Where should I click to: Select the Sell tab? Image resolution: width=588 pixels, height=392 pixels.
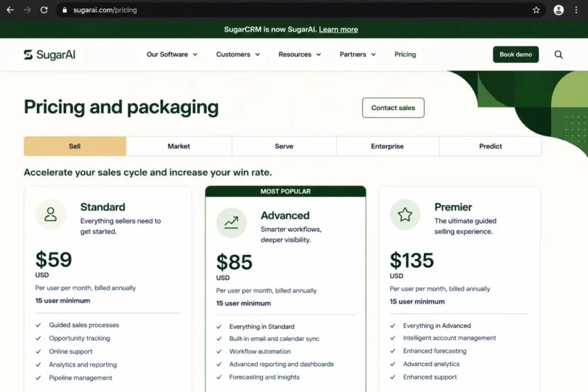(75, 146)
